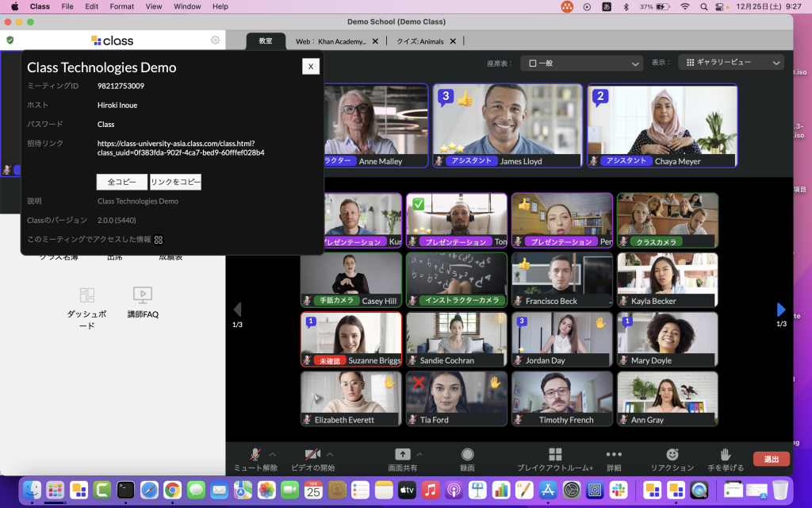Click the muted mic icon on Ann Gray's tile
Viewport: 812px width, 508px height.
[624, 420]
